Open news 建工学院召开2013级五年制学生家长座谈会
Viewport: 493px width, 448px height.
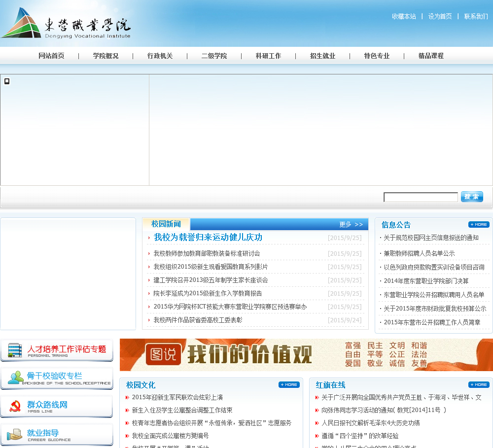211,280
